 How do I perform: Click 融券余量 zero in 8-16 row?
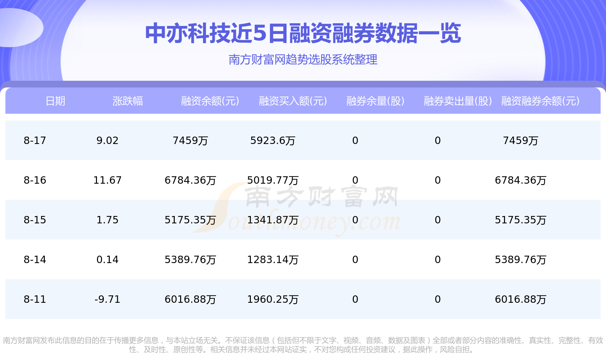(x=355, y=180)
